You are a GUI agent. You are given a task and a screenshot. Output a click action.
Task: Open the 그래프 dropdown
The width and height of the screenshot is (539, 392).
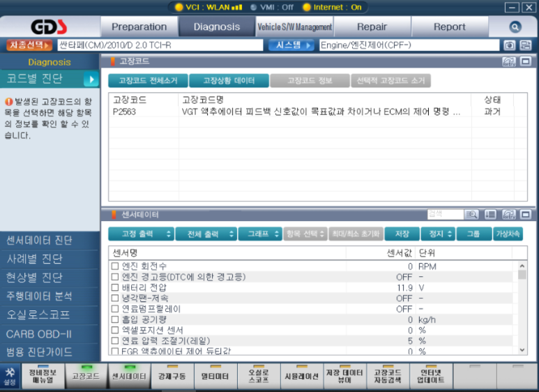260,234
